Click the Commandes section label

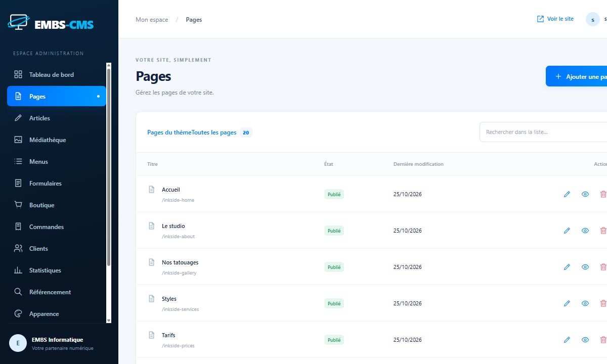(47, 226)
